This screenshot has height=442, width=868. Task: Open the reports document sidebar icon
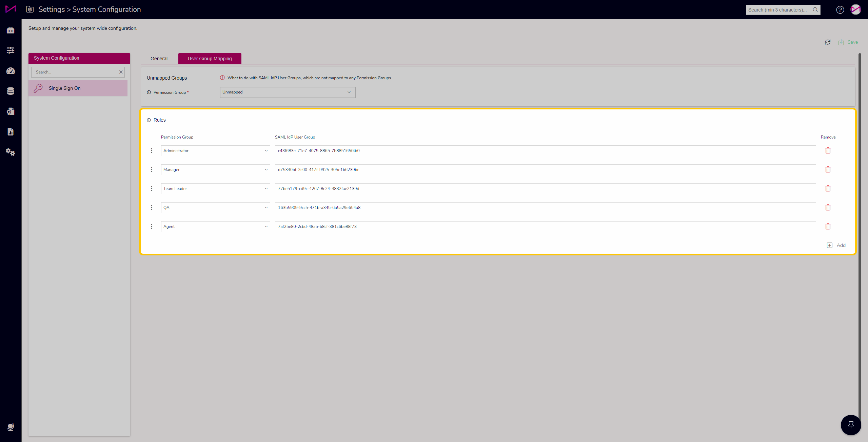pyautogui.click(x=11, y=132)
